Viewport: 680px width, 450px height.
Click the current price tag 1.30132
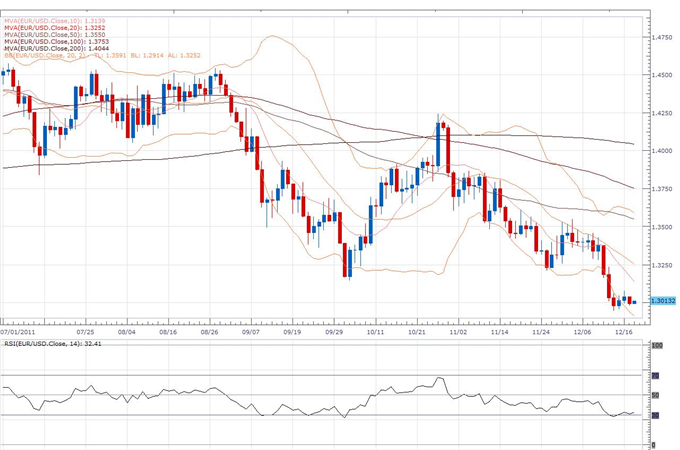coord(660,300)
